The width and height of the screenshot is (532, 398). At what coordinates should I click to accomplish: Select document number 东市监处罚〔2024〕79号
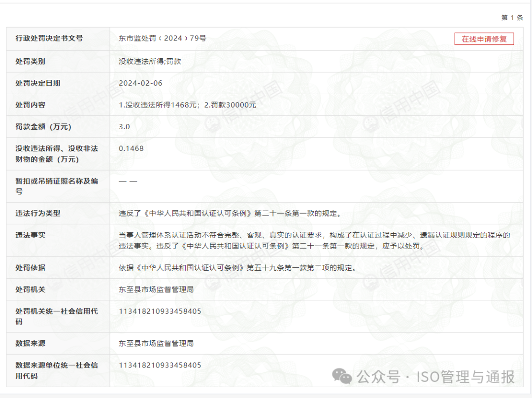click(x=163, y=38)
